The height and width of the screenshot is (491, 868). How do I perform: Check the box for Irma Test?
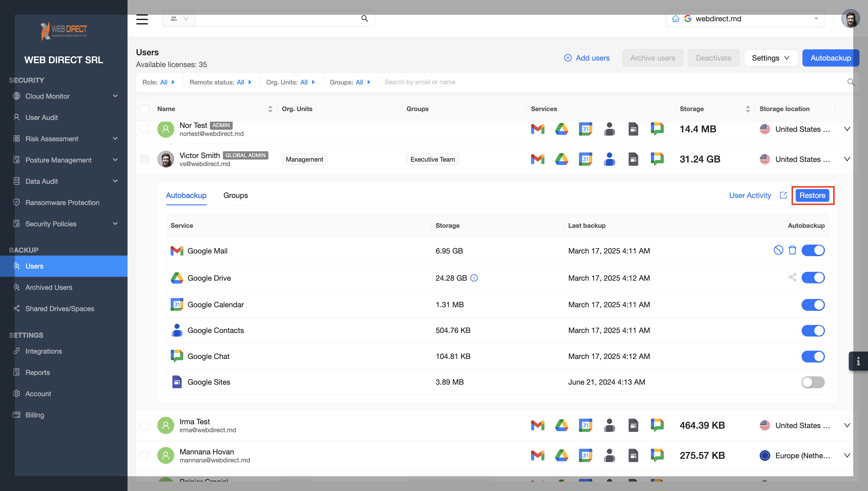coord(145,425)
